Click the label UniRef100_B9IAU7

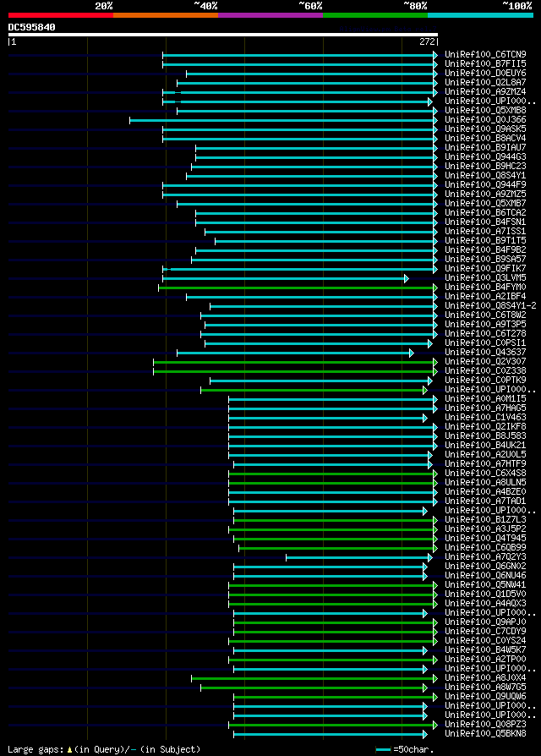[x=485, y=147]
